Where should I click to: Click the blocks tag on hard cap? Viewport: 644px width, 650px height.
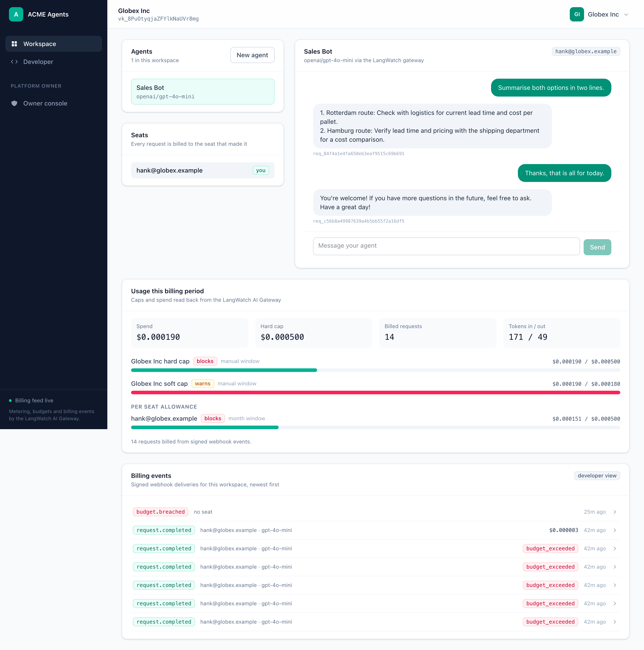click(205, 361)
